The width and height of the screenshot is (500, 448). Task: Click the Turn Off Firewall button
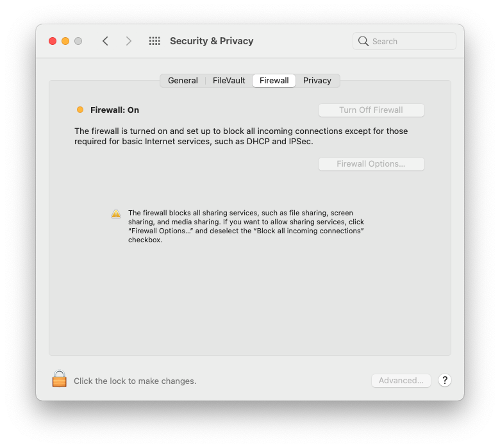pyautogui.click(x=371, y=110)
